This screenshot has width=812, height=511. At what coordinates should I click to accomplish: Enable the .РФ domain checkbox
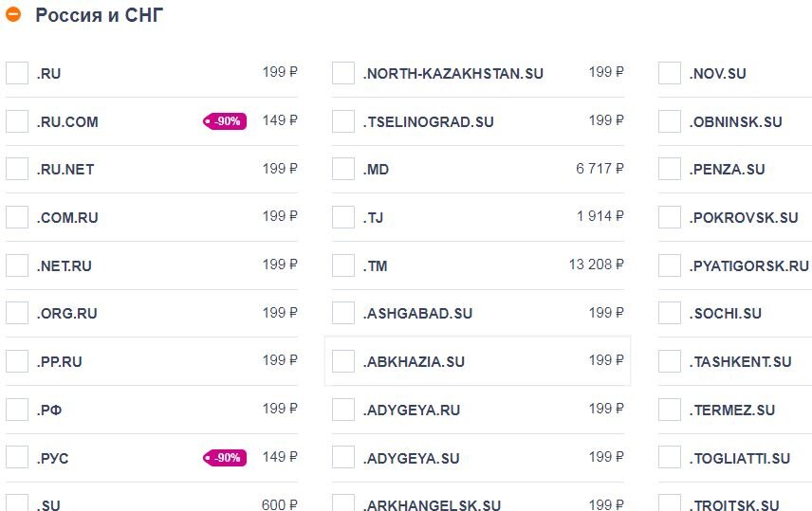(x=17, y=410)
